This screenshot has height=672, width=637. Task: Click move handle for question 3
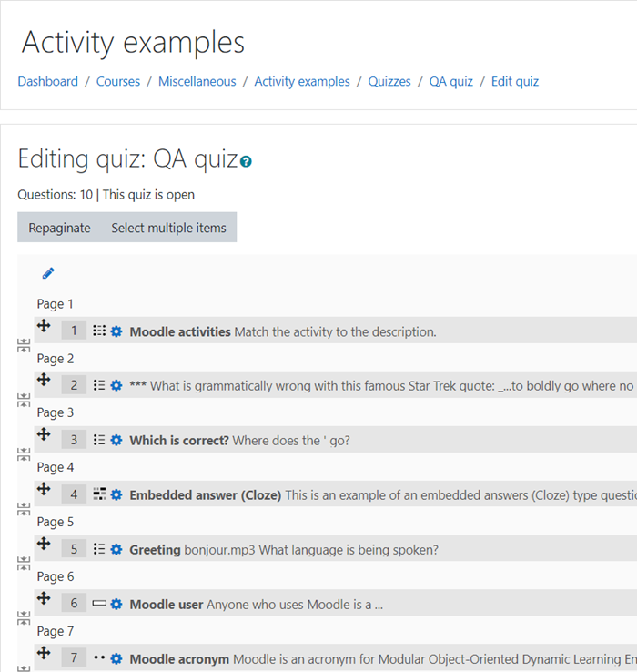(44, 434)
